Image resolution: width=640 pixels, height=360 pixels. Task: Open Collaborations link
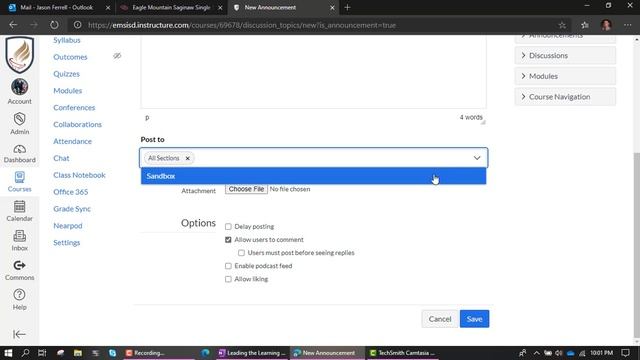(x=77, y=124)
